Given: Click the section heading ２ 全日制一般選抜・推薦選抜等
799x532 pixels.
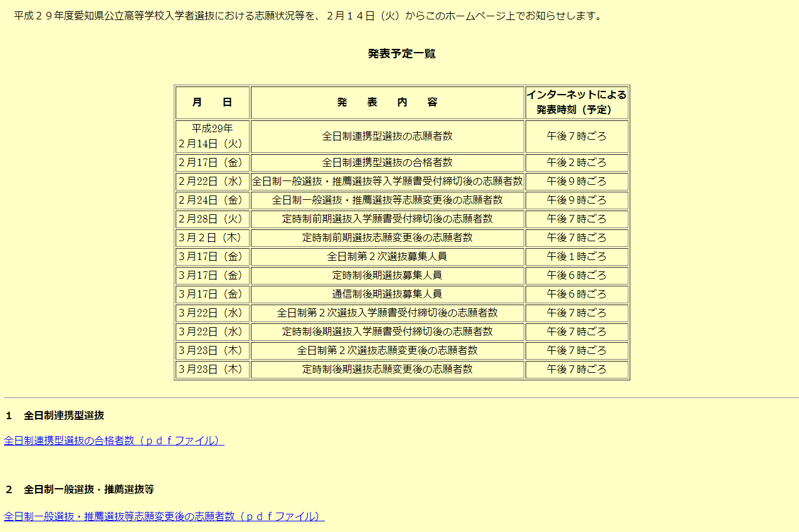Looking at the screenshot, I should point(80,489).
